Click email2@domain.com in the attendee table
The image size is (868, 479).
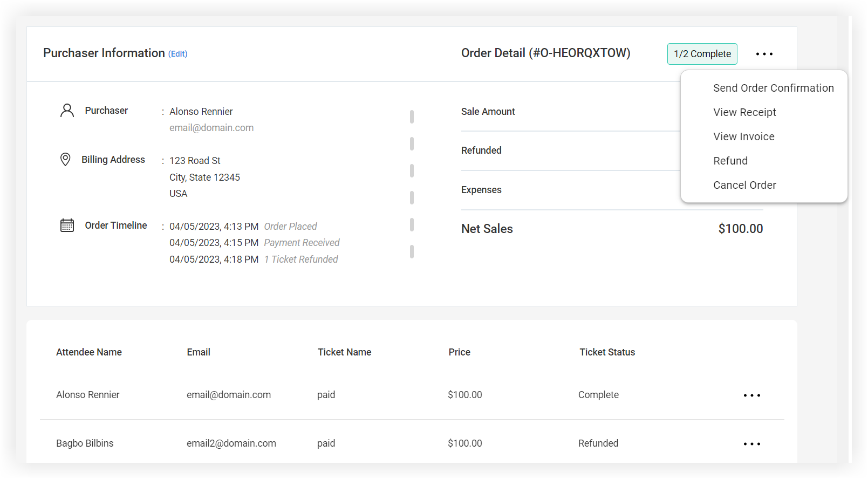(x=231, y=443)
